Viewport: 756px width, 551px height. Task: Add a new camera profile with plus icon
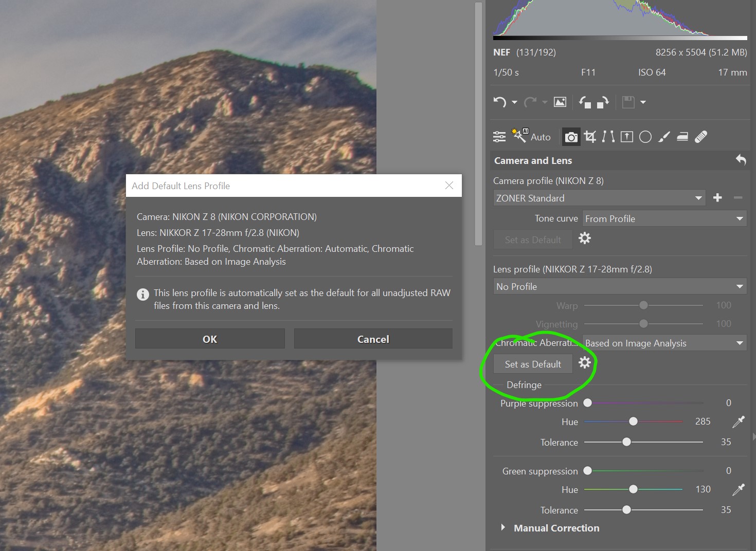pyautogui.click(x=717, y=197)
